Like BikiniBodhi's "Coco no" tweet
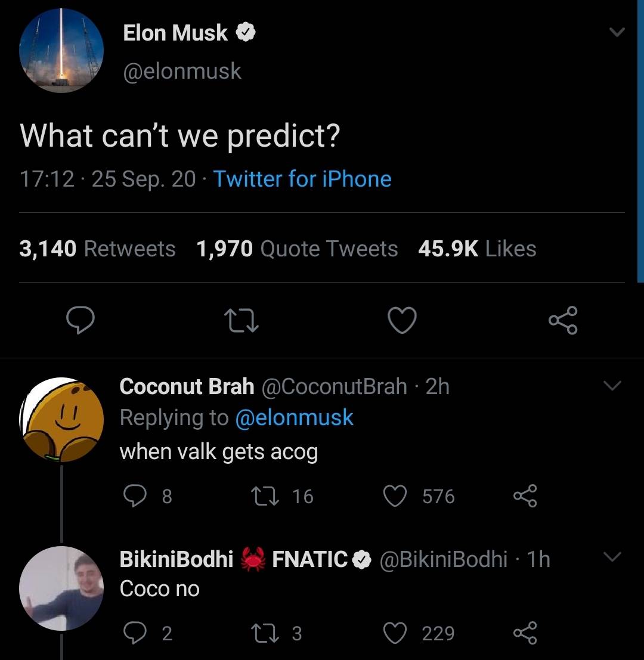This screenshot has width=644, height=660. [395, 633]
